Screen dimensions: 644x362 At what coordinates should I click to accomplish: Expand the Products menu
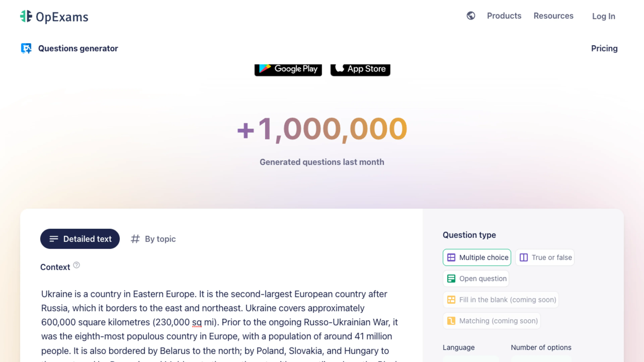(504, 16)
